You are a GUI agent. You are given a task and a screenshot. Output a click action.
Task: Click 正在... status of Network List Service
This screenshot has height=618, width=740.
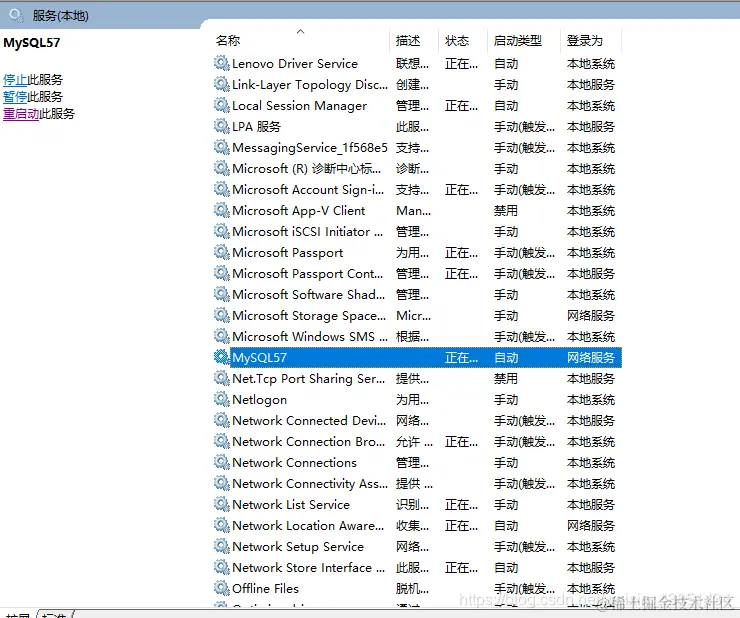[461, 505]
